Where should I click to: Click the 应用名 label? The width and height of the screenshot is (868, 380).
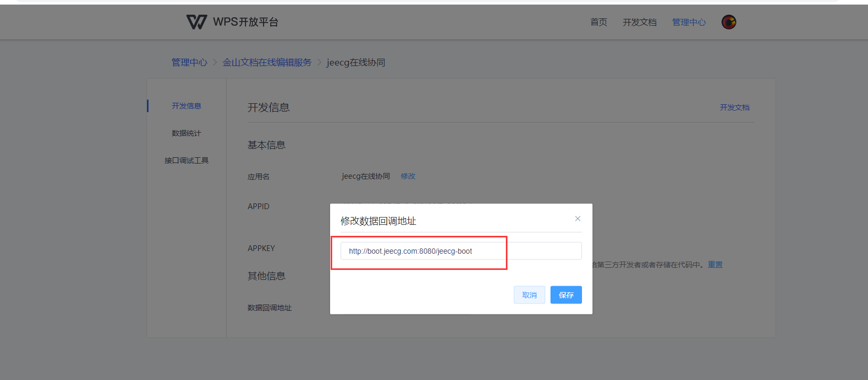pyautogui.click(x=259, y=177)
